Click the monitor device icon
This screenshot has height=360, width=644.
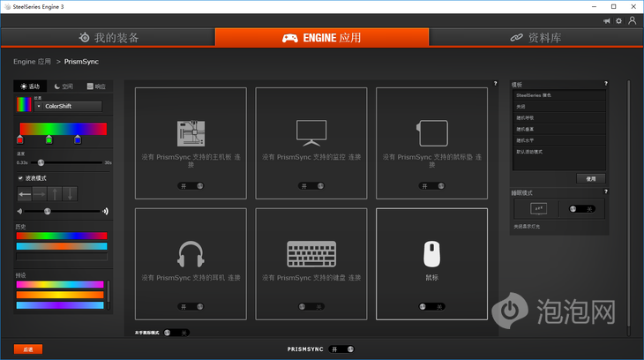tap(311, 132)
